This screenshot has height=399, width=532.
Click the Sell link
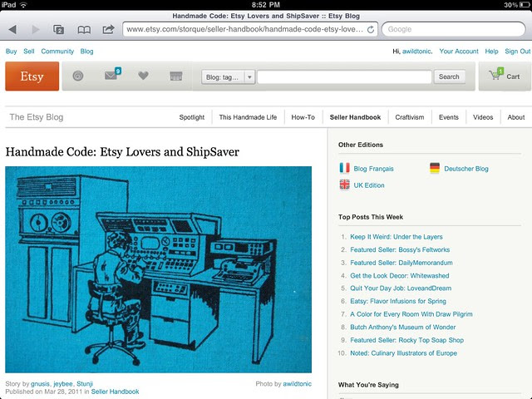(x=29, y=52)
